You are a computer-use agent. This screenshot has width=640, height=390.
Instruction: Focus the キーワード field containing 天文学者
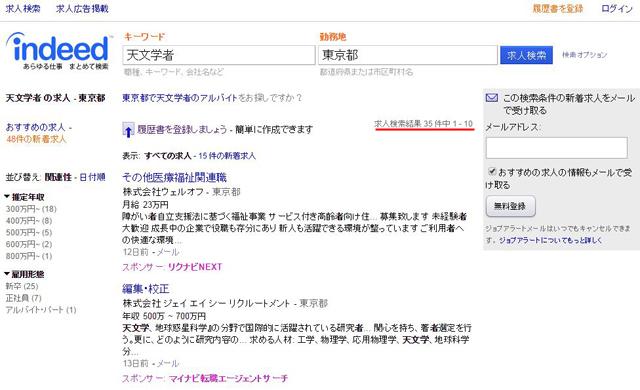coord(219,55)
